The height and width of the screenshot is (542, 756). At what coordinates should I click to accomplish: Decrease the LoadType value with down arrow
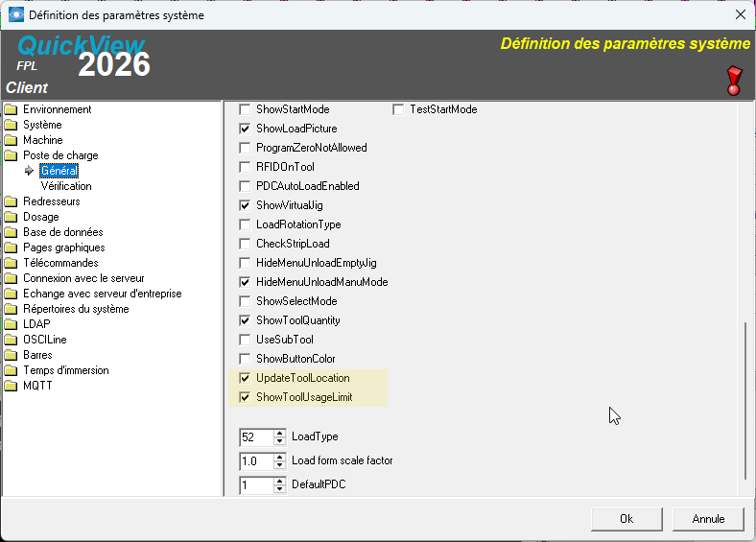(x=279, y=440)
